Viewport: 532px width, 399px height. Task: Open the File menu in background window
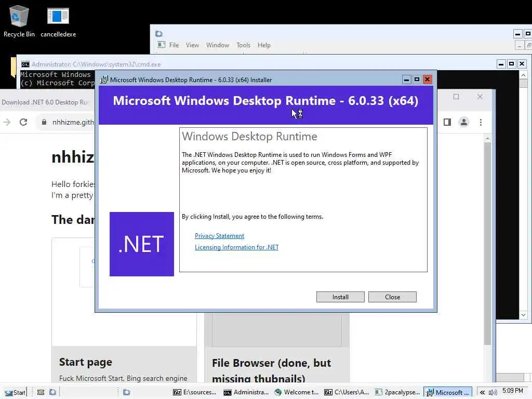[174, 45]
